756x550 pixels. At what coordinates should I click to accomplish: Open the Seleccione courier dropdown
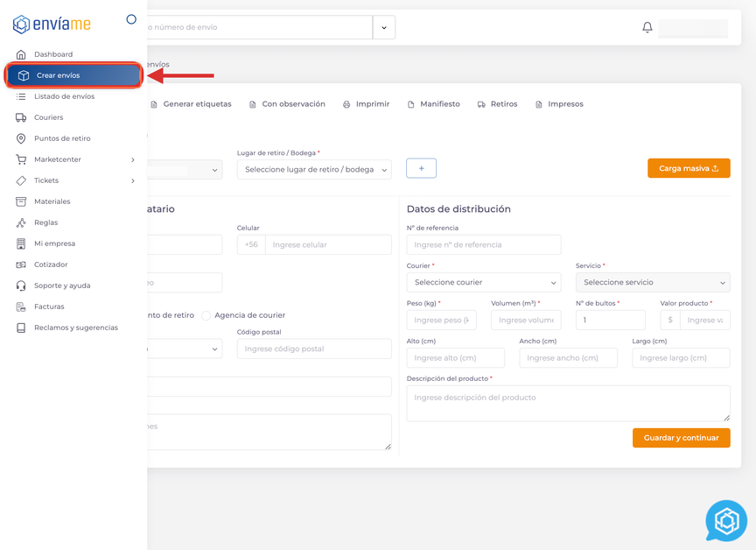(483, 282)
